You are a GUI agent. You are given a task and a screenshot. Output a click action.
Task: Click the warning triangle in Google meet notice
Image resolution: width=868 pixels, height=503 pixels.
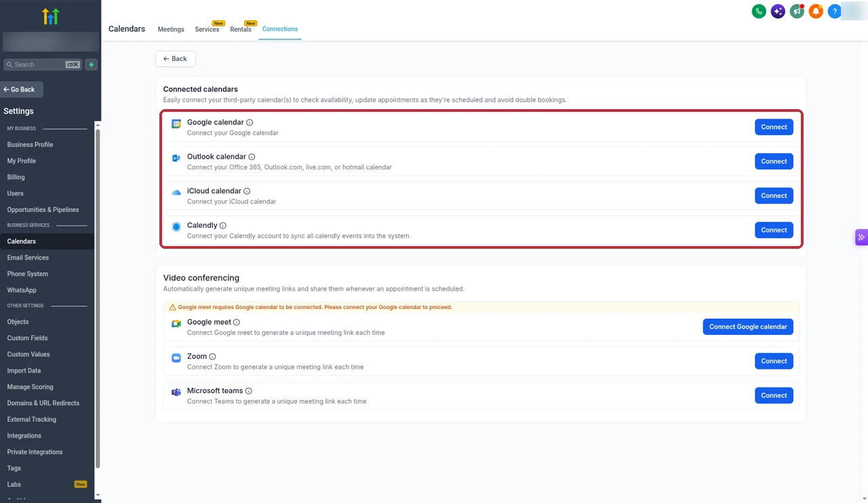point(172,307)
